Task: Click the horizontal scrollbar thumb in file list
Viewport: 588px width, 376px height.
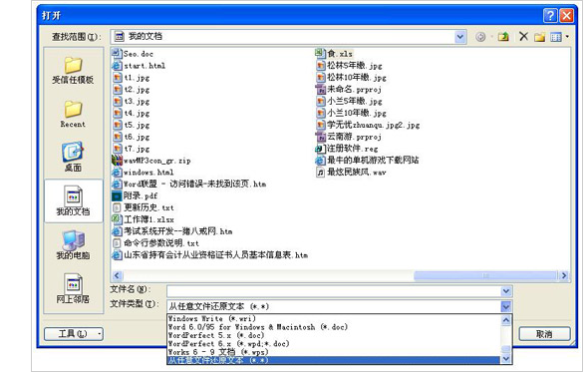Action: (485, 276)
